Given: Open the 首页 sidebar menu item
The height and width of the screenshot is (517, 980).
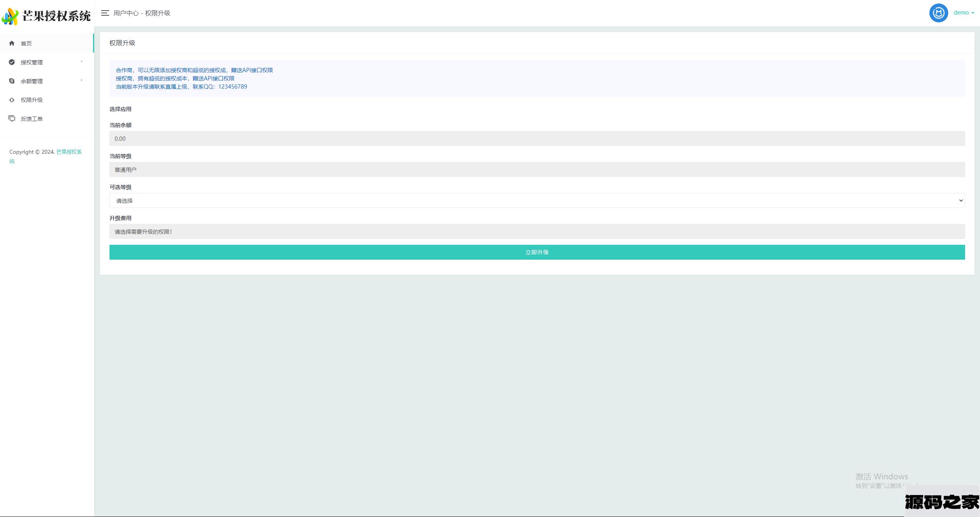Looking at the screenshot, I should pyautogui.click(x=47, y=43).
